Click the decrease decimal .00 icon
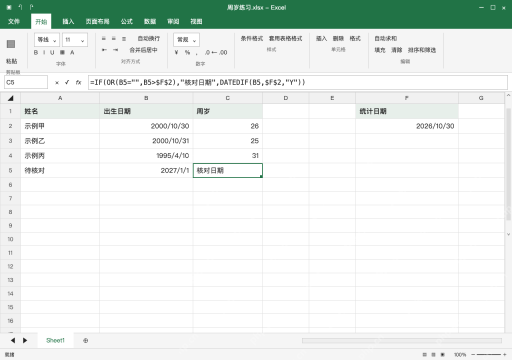 [223, 52]
